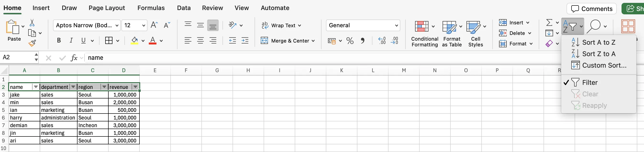Click the Cut scissors icon
The width and height of the screenshot is (644, 152).
point(32,23)
